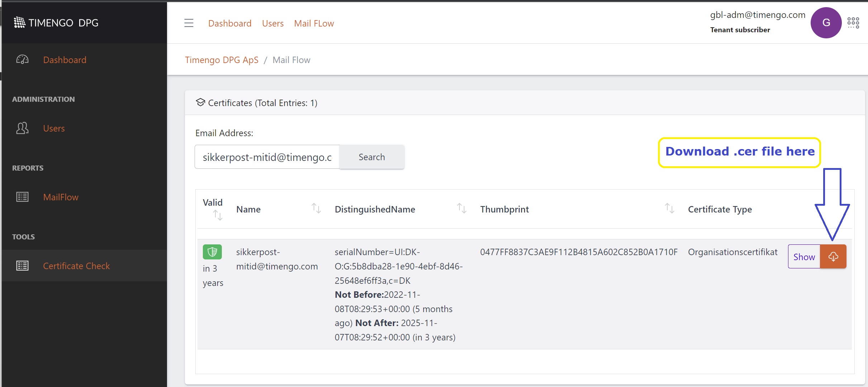Open Users in top navigation
The width and height of the screenshot is (868, 387).
[272, 23]
